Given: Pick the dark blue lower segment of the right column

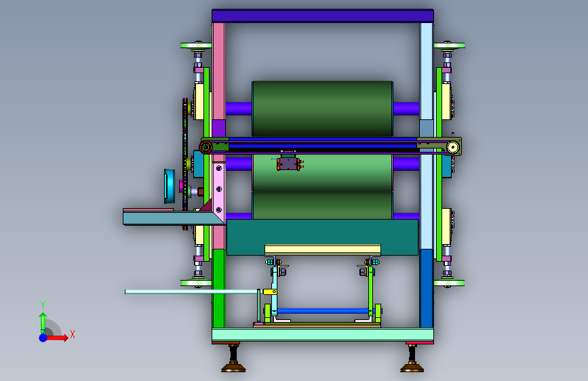Looking at the screenshot, I should (427, 289).
